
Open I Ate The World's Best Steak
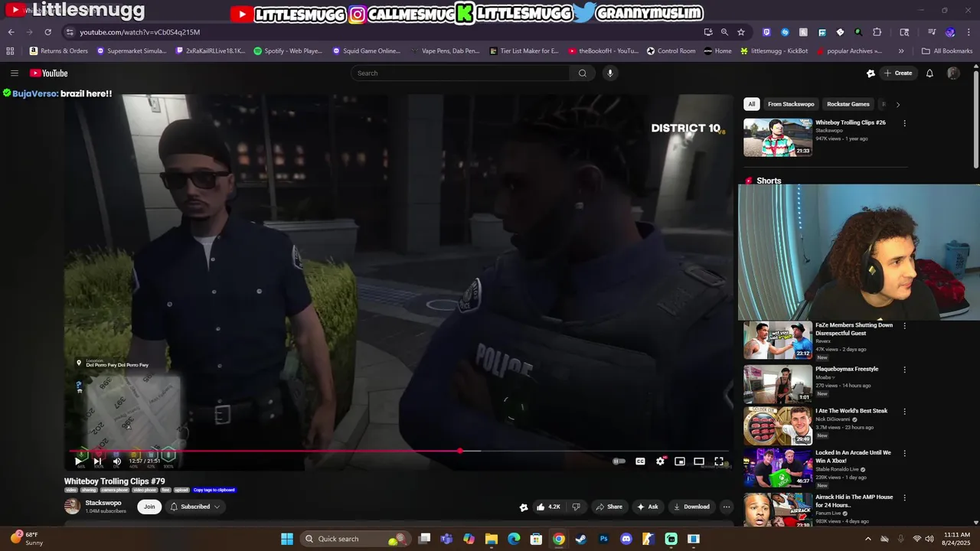[851, 411]
